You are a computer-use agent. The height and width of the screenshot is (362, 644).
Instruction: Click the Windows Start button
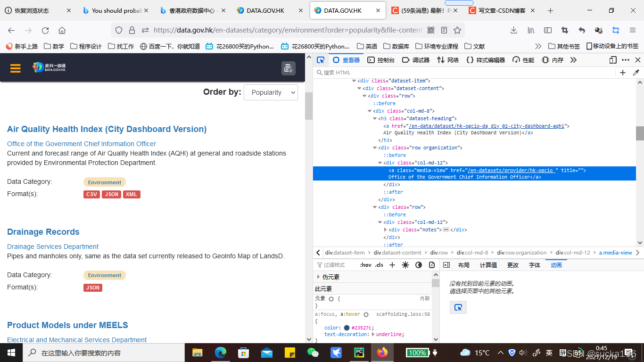[x=11, y=353]
